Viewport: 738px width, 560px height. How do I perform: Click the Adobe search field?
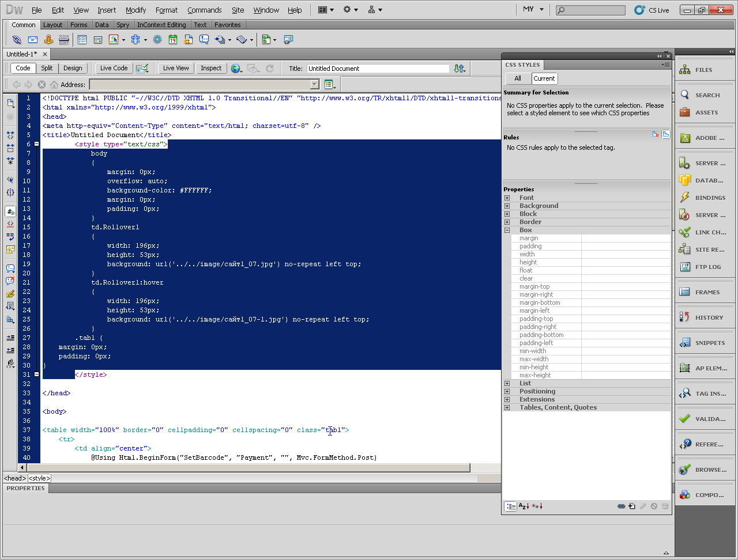coord(590,10)
